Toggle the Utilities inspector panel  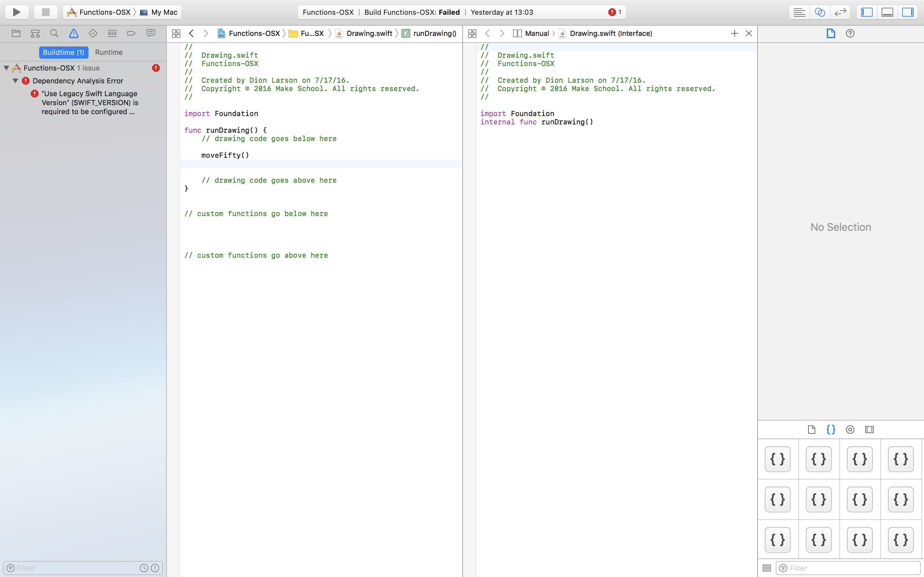coord(908,12)
